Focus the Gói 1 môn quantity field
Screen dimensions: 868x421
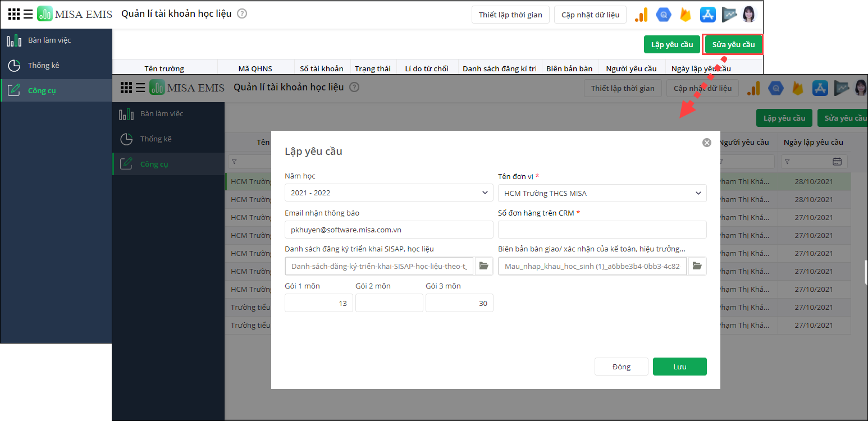pos(319,303)
